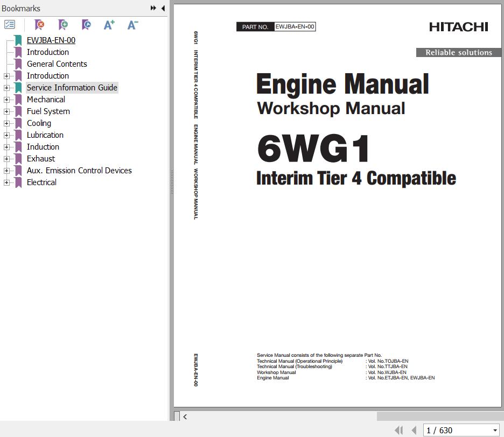Expand the Mechanical bookmark node
This screenshot has width=504, height=437.
click(x=6, y=100)
